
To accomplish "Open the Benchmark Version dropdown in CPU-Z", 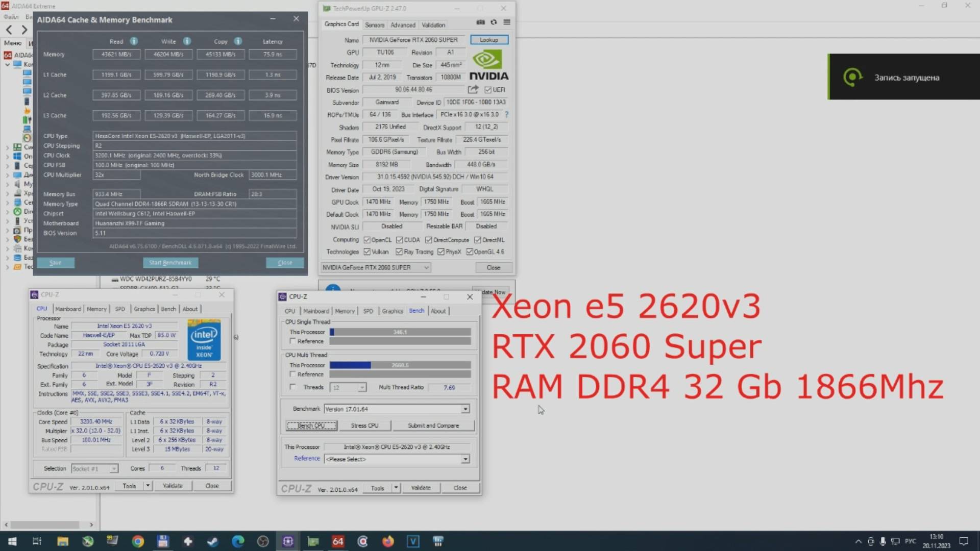I will pyautogui.click(x=465, y=409).
